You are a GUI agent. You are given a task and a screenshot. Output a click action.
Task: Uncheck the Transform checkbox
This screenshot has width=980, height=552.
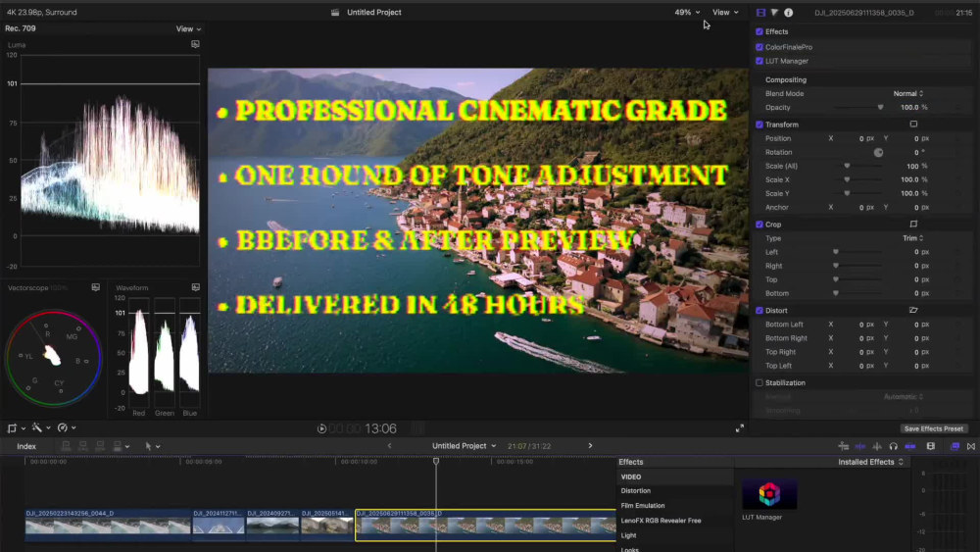pyautogui.click(x=759, y=125)
